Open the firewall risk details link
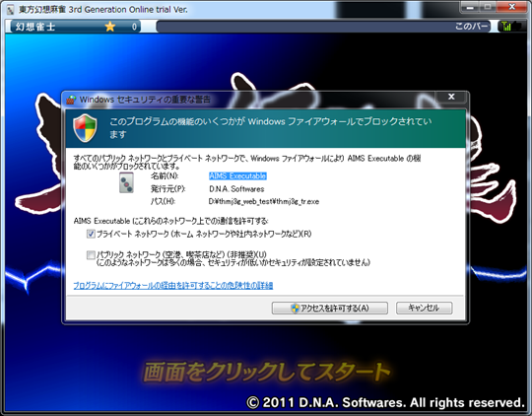The image size is (532, 416). click(173, 286)
